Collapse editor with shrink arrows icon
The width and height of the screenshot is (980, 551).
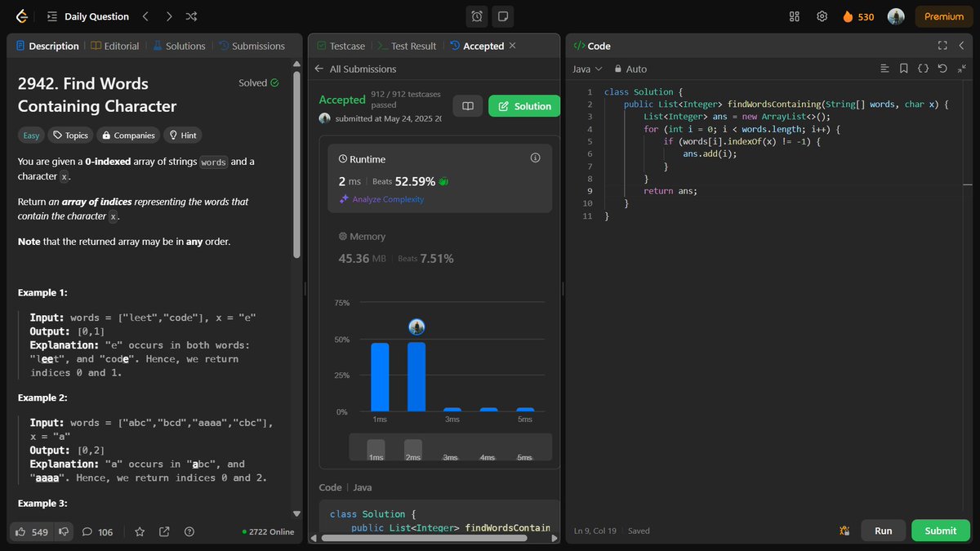(x=962, y=69)
